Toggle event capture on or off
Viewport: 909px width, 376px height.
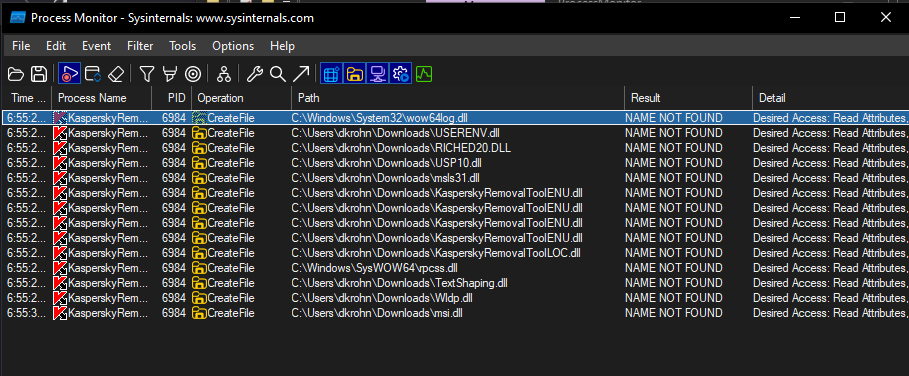coord(70,74)
